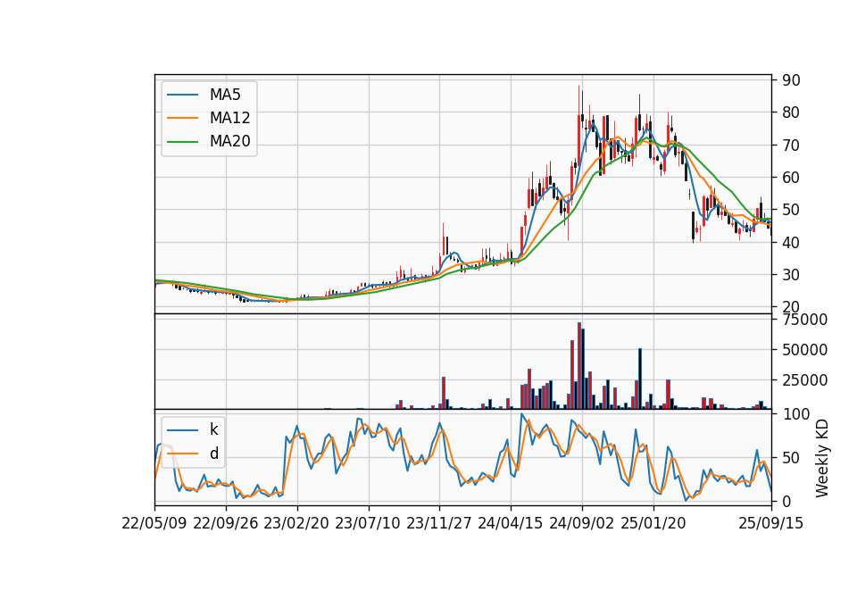Click the MA5 legend label
Image resolution: width=857 pixels, height=616 pixels.
tap(225, 95)
